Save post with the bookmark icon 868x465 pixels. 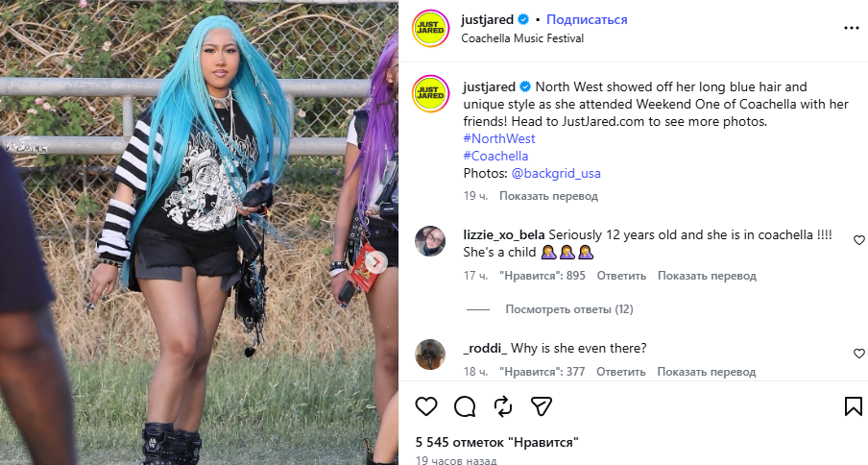coord(853,406)
